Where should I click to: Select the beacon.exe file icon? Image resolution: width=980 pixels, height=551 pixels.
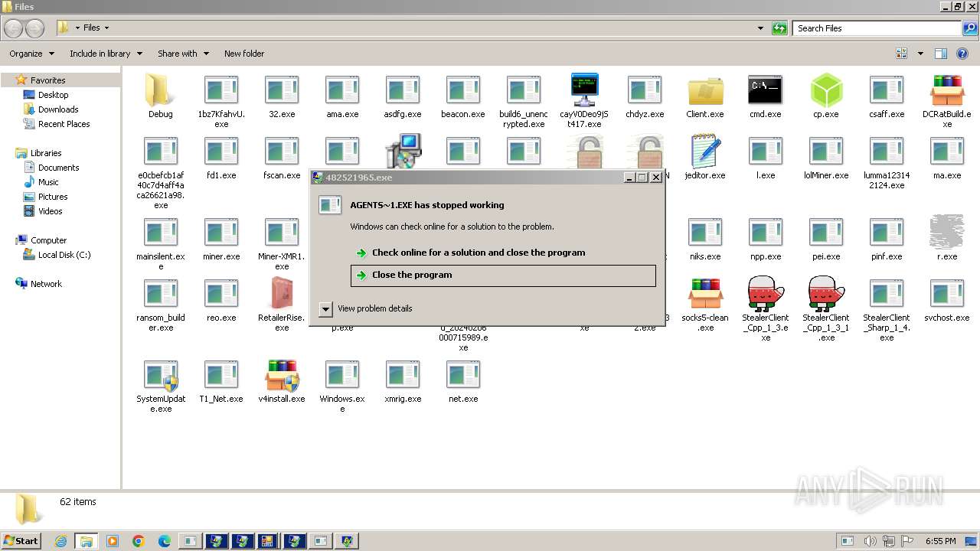coord(463,90)
